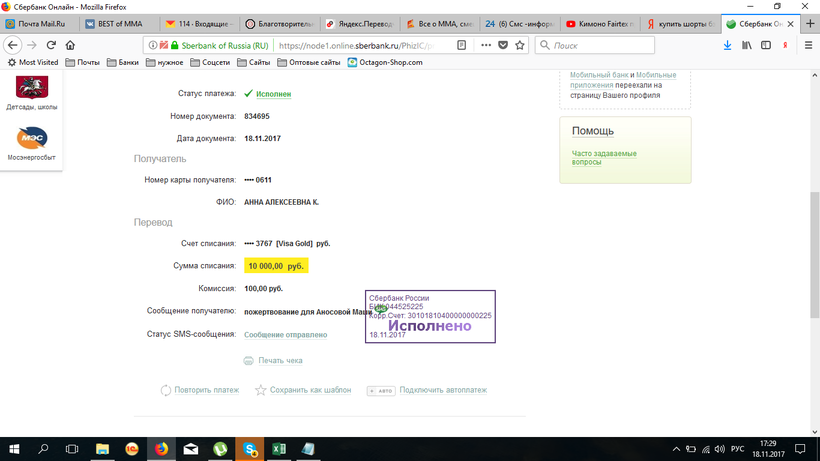
Task: Open Task View on the taskbar
Action: [72, 449]
